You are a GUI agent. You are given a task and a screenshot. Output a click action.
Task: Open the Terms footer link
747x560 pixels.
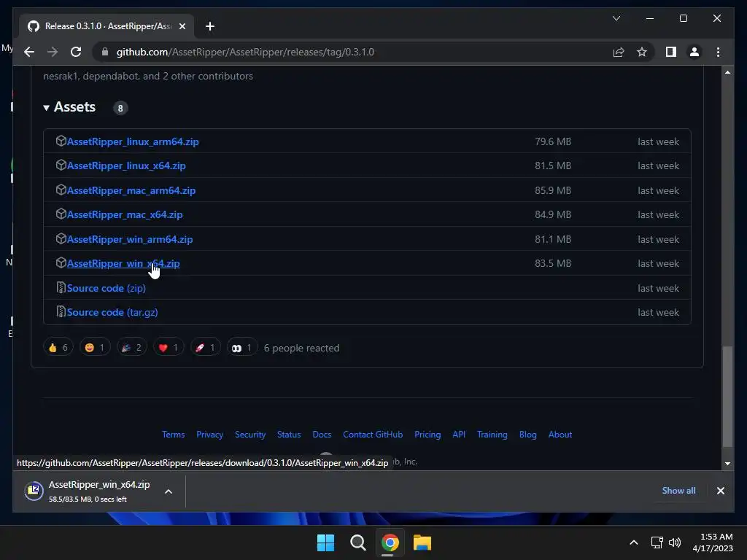(x=173, y=435)
